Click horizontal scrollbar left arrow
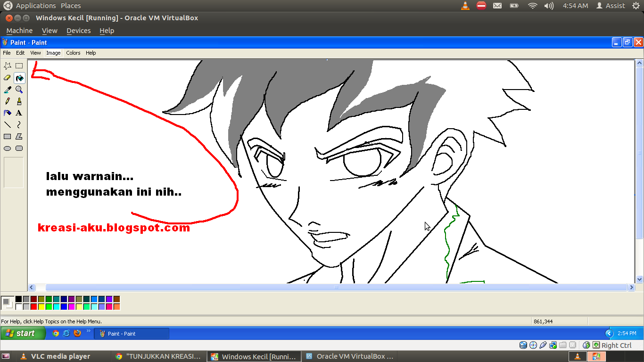644x362 pixels. pyautogui.click(x=32, y=287)
